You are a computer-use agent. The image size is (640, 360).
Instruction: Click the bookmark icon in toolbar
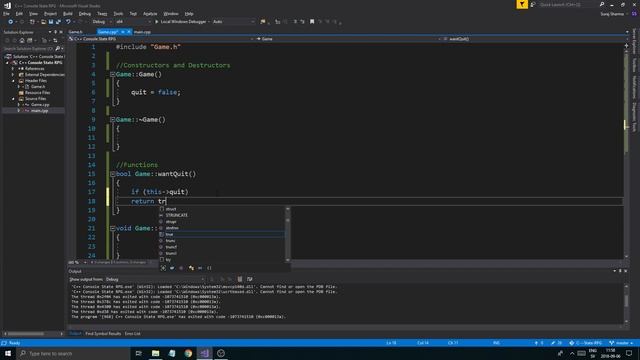tap(312, 22)
